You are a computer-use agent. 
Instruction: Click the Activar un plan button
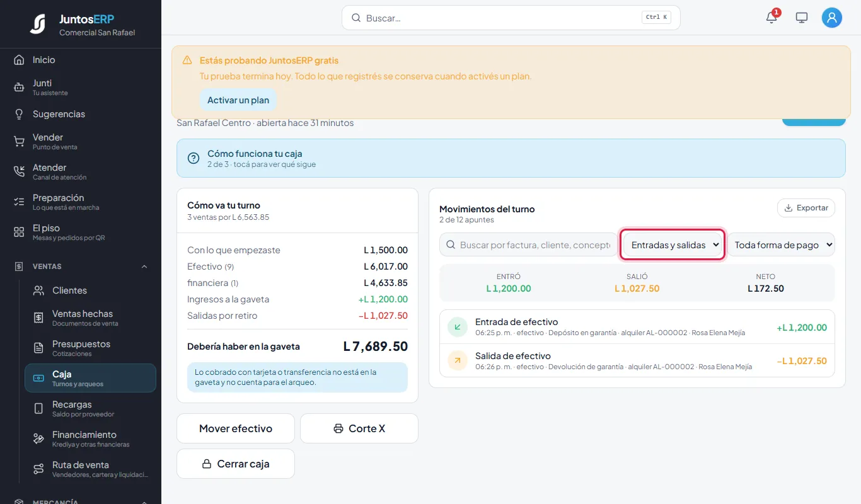click(x=238, y=100)
